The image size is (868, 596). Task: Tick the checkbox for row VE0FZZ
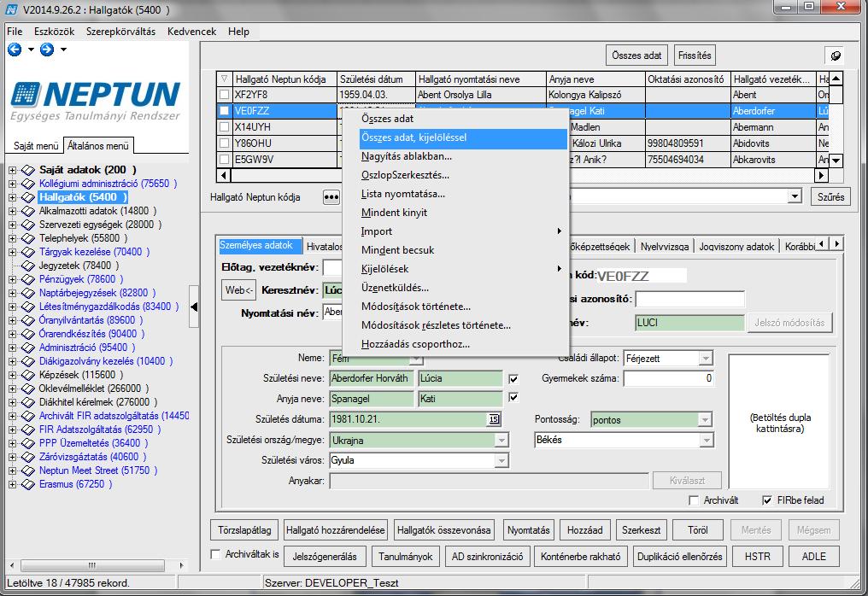[x=224, y=111]
